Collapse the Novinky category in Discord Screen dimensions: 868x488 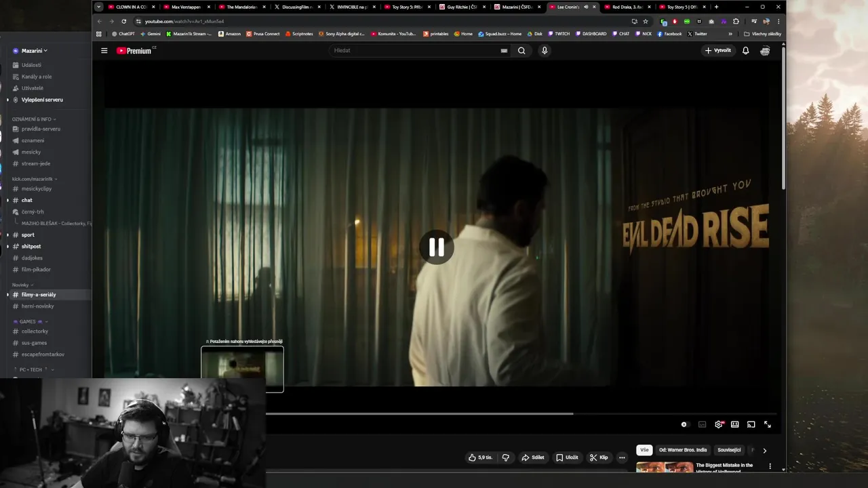point(22,285)
